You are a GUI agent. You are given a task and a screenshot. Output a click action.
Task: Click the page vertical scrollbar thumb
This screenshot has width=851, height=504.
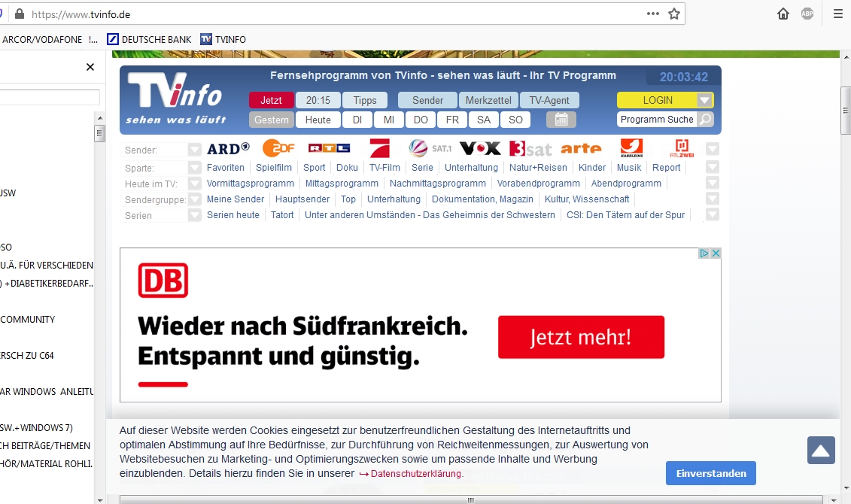click(x=846, y=110)
